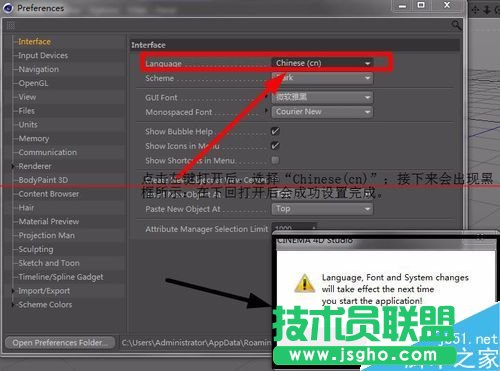Click the Cinema 4D logo in title bar
This screenshot has width=500, height=371.
[x=8, y=8]
